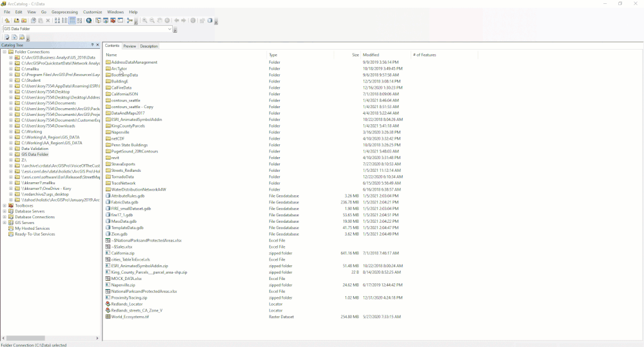Pin the Catalog Tree panel
Screen dimensions: 644x347
click(92, 44)
